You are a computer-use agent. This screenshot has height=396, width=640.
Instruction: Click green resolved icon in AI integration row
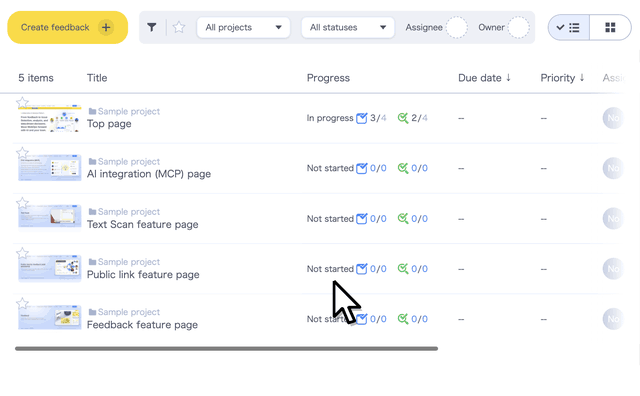pyautogui.click(x=403, y=168)
